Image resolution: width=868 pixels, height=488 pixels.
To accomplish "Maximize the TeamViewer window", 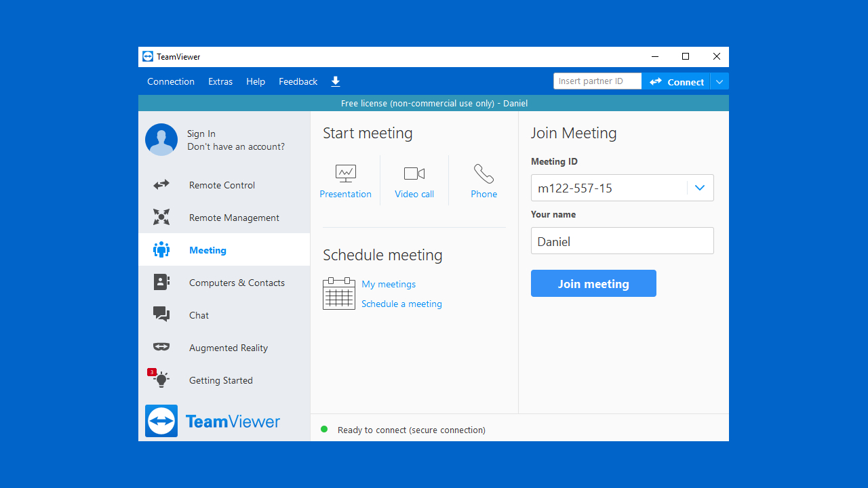I will 686,57.
